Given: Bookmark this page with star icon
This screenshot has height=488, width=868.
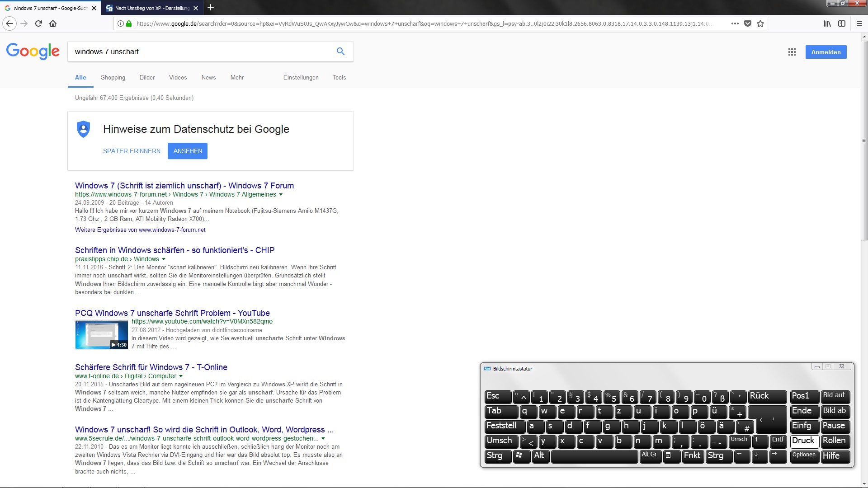Looking at the screenshot, I should click(760, 23).
